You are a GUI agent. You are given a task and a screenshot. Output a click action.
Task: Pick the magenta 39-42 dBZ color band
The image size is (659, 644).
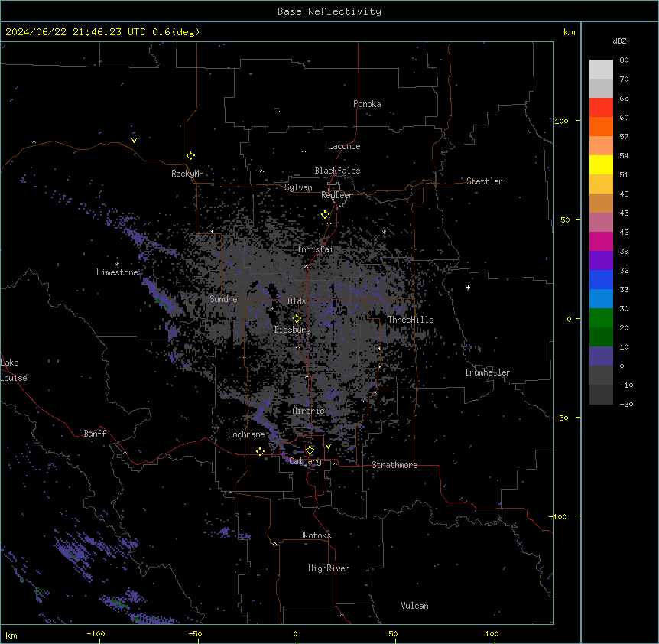[601, 241]
